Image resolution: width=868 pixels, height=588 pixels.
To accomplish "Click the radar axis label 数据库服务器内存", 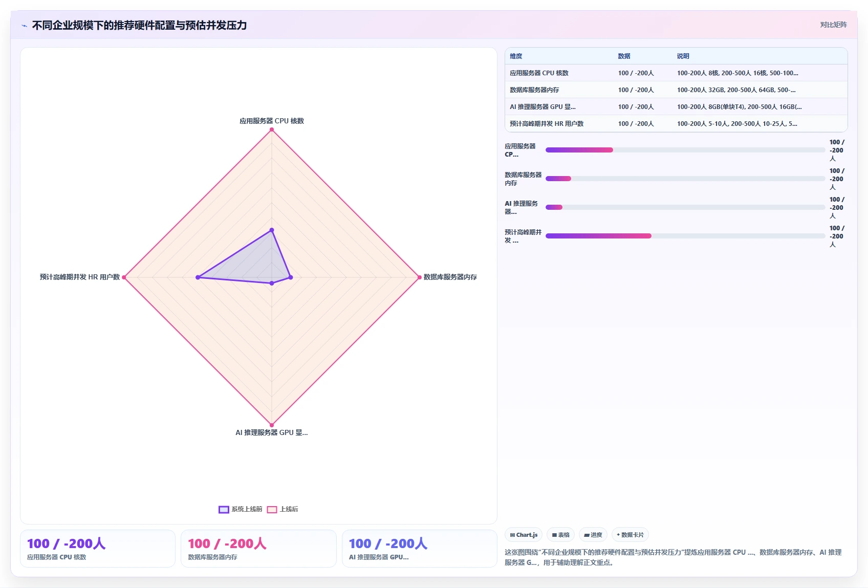I will (x=450, y=277).
